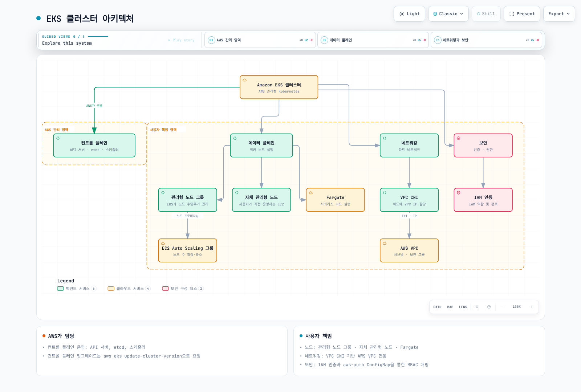Click the cloud icon on Amazon EKS 클러스터 node
The height and width of the screenshot is (392, 581).
[x=244, y=80]
